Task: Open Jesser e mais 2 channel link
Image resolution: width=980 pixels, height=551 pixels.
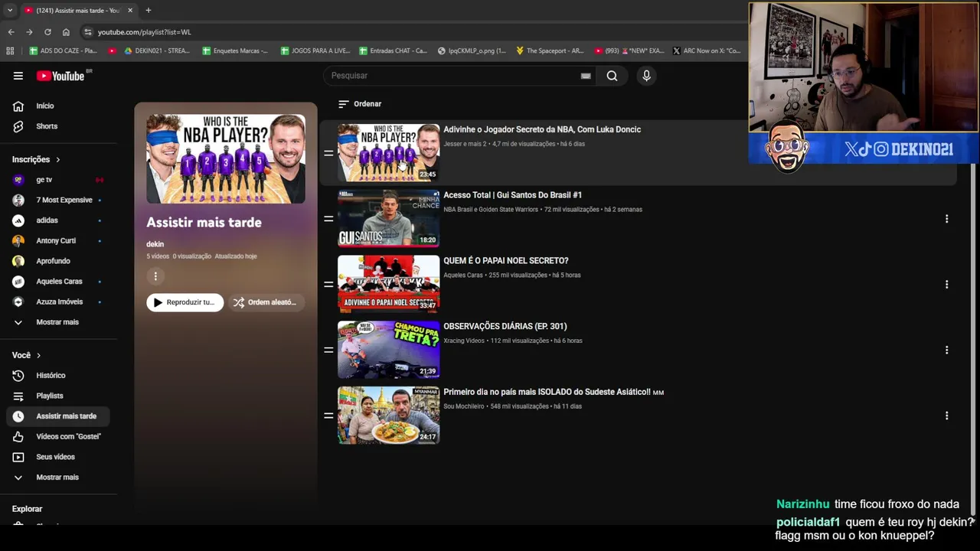Action: tap(465, 144)
